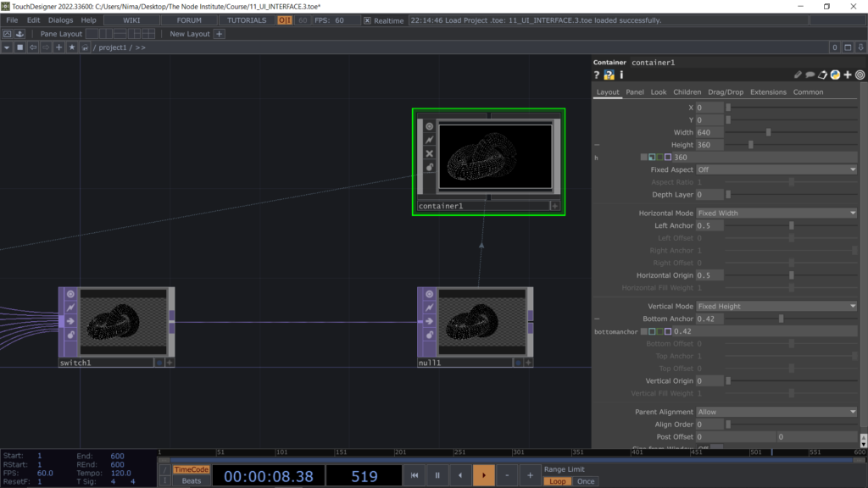Image resolution: width=868 pixels, height=488 pixels.
Task: Click the Width value field showing 640
Action: point(709,133)
